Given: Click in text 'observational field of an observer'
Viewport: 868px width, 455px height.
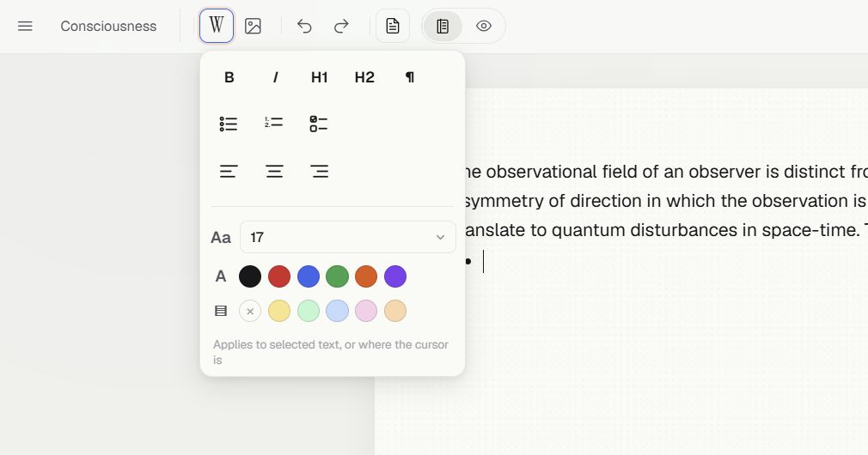Looking at the screenshot, I should [624, 172].
